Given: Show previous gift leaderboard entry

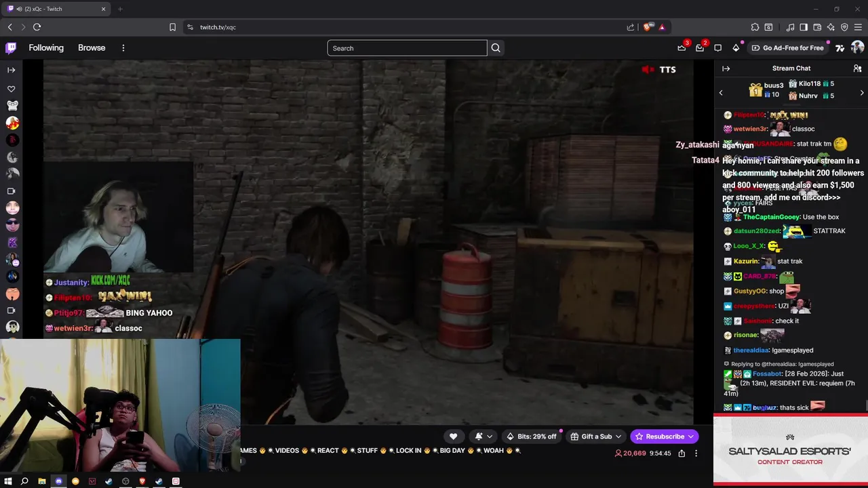Looking at the screenshot, I should [721, 93].
